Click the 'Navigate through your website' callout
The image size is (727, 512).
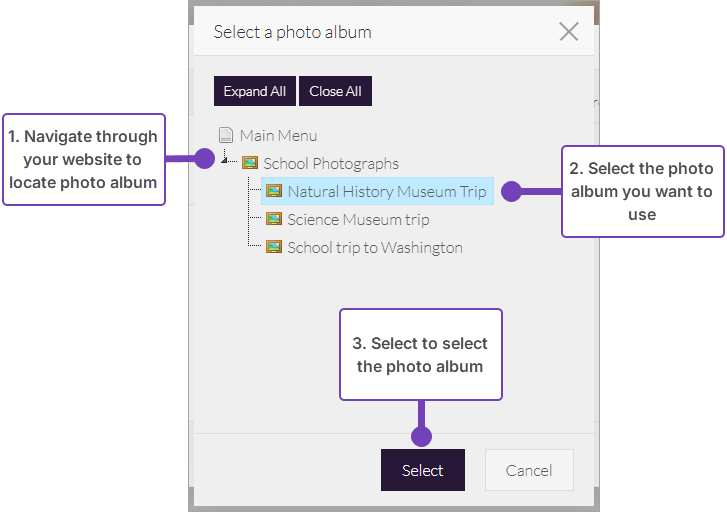click(x=84, y=159)
